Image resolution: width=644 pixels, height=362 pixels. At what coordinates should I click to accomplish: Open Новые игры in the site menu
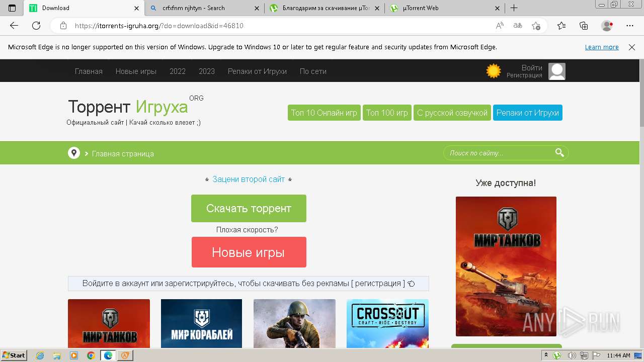[136, 71]
